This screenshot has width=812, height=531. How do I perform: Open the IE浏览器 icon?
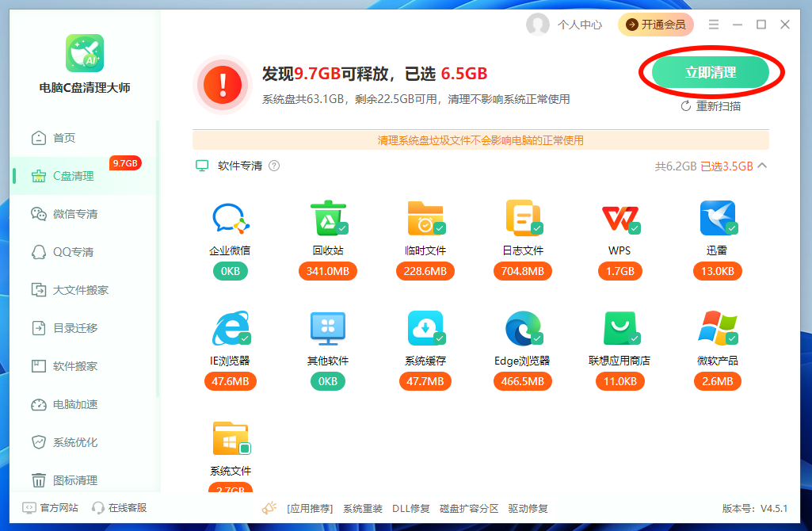231,328
